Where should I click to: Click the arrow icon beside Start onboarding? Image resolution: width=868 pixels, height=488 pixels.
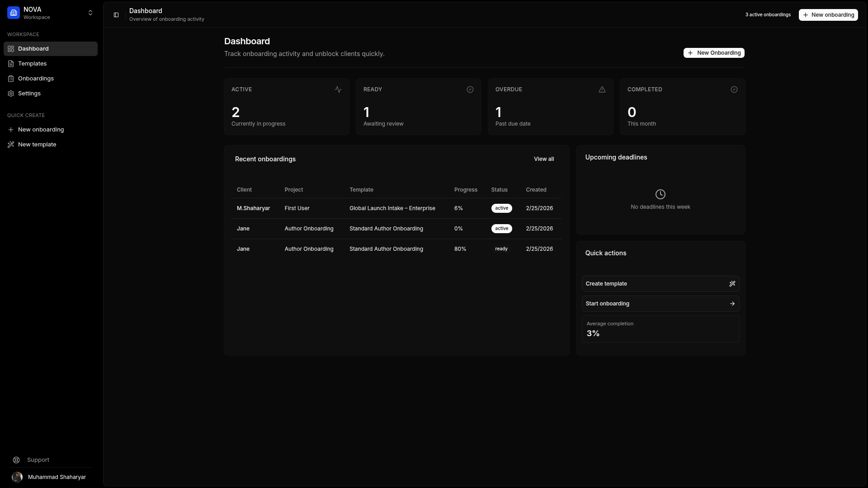click(731, 303)
